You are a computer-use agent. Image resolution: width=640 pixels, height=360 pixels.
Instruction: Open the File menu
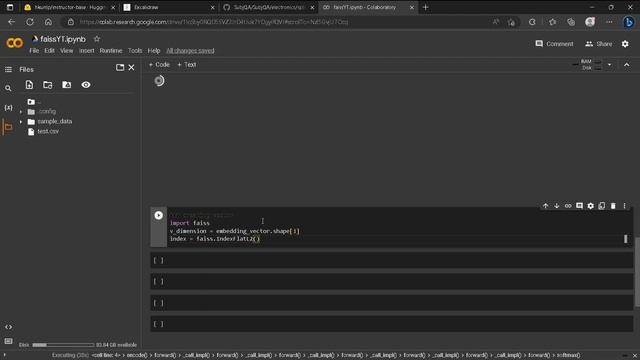34,51
